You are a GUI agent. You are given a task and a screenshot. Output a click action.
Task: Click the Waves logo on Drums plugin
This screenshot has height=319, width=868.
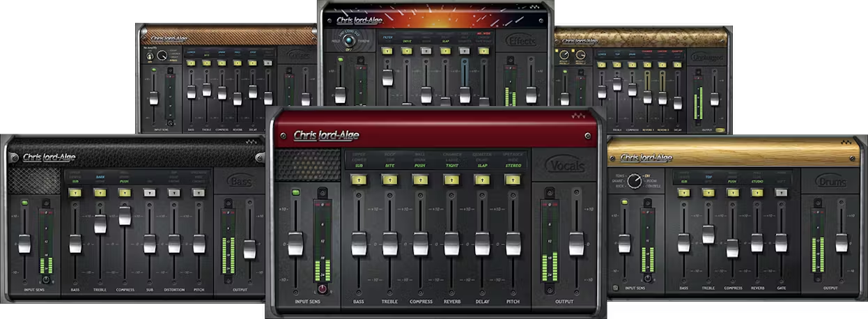(846, 143)
